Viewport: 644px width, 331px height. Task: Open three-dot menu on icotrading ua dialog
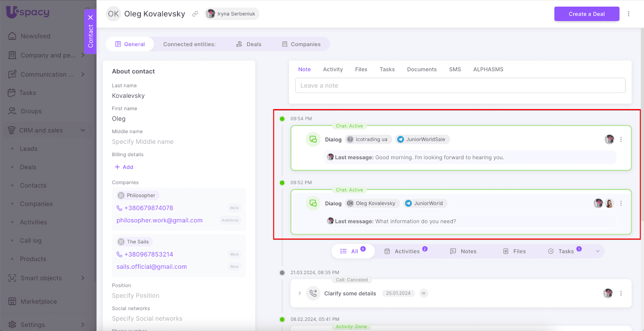[621, 140]
